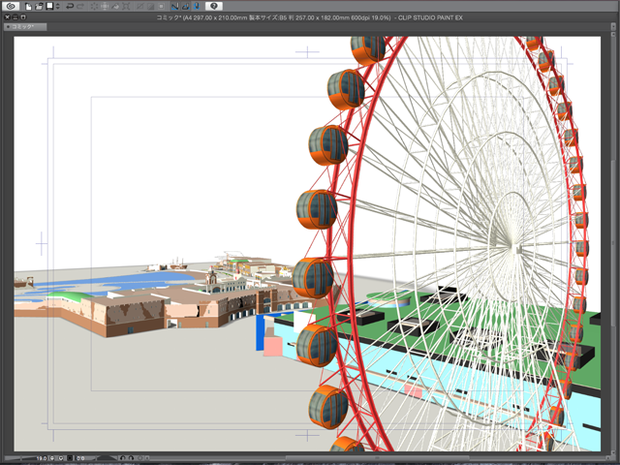Screen dimensions: 620x465
Task: Click the Clear outside selection icon
Action: pyautogui.click(x=105, y=6)
